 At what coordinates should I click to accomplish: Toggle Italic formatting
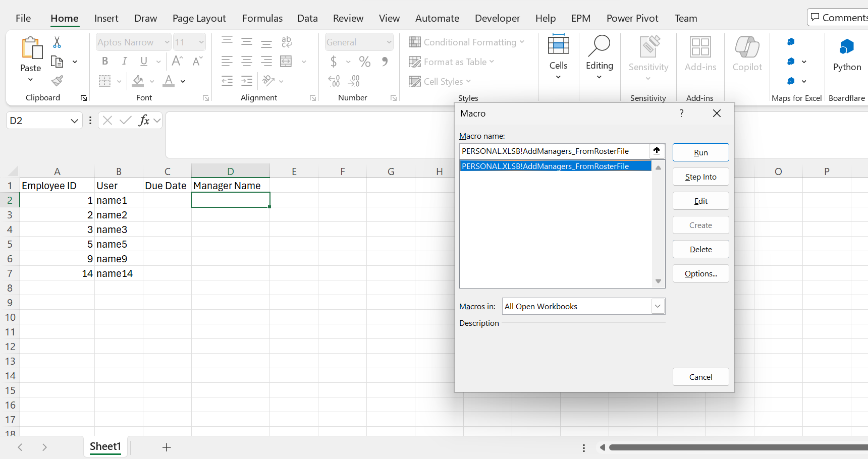click(124, 61)
